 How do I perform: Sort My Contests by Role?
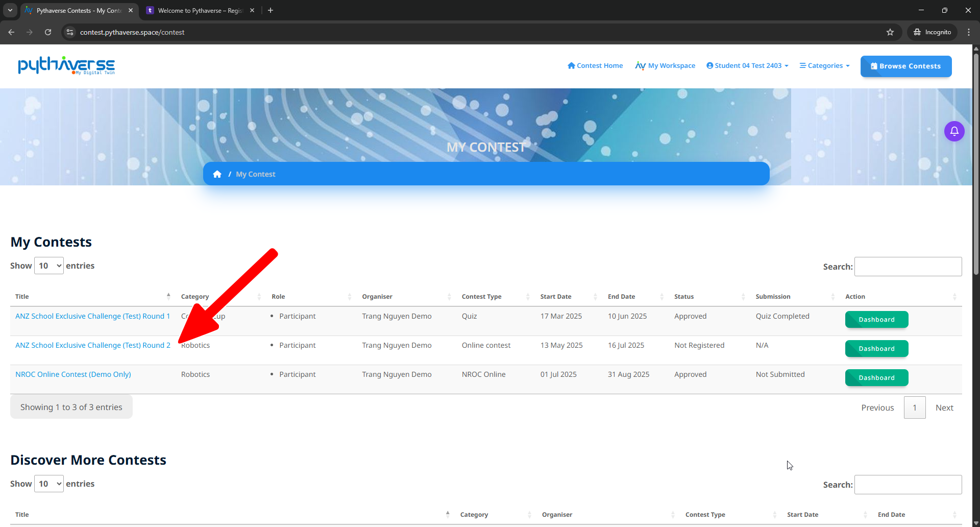[311, 296]
